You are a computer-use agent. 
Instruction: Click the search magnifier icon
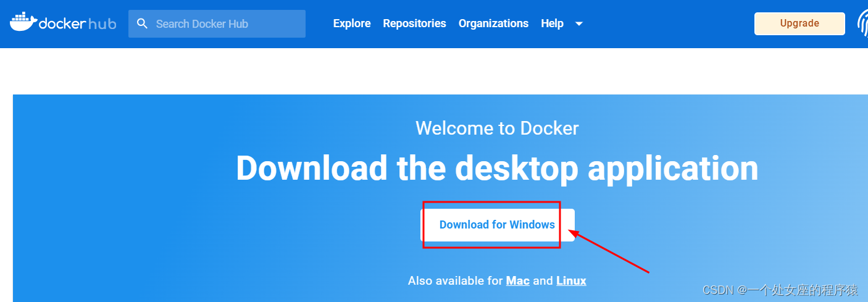[143, 23]
